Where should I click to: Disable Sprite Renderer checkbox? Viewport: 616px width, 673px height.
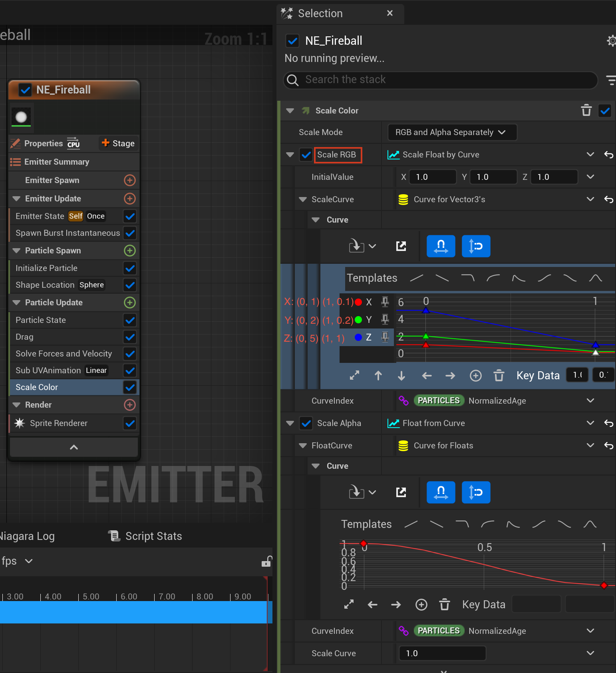pos(130,423)
